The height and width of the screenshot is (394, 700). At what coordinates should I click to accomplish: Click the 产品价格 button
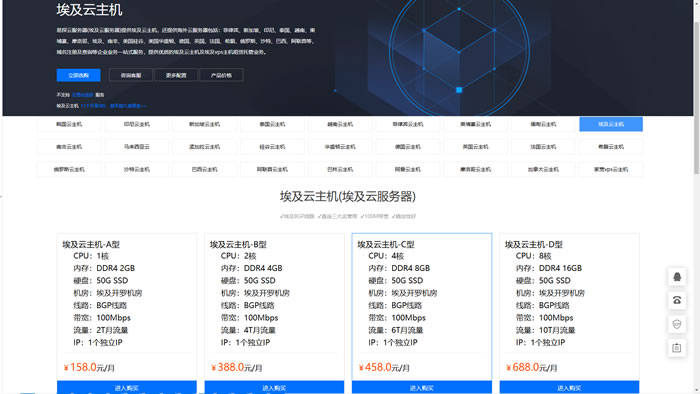point(221,75)
